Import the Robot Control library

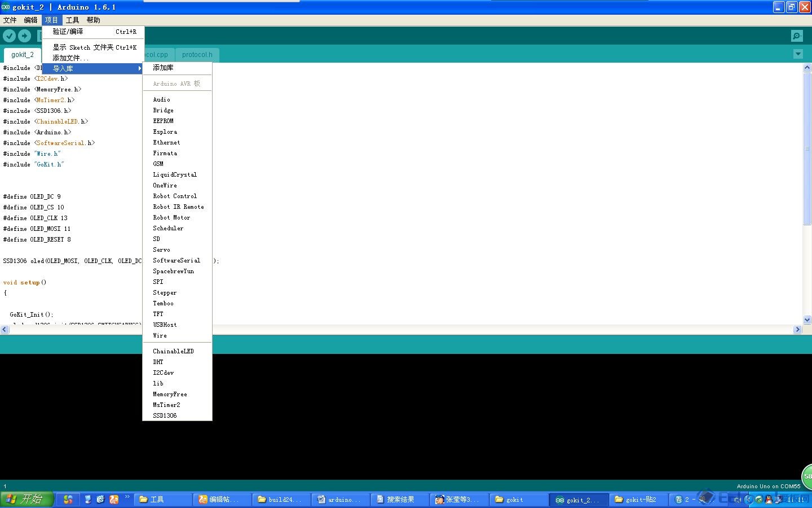(177, 196)
